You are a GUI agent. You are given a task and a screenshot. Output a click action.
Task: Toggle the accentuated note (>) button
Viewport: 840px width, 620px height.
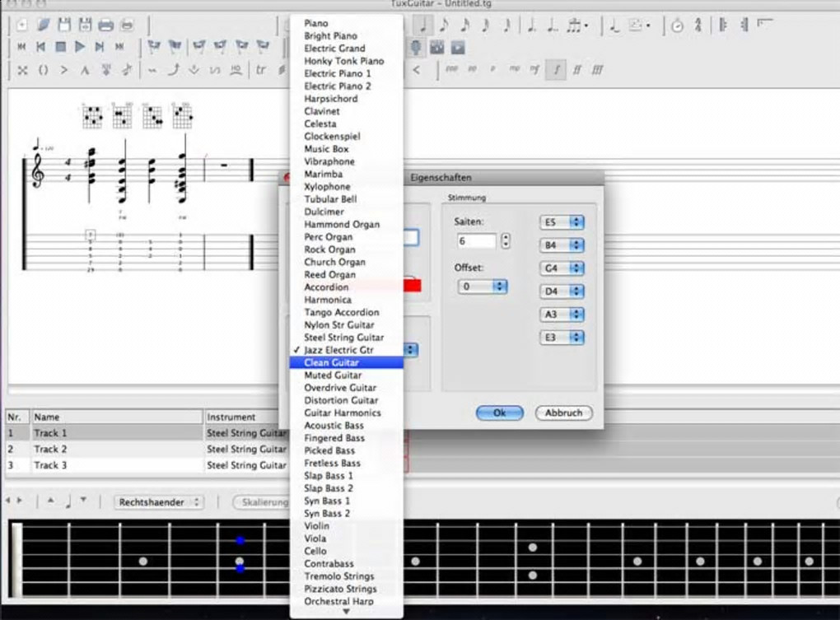tap(64, 70)
